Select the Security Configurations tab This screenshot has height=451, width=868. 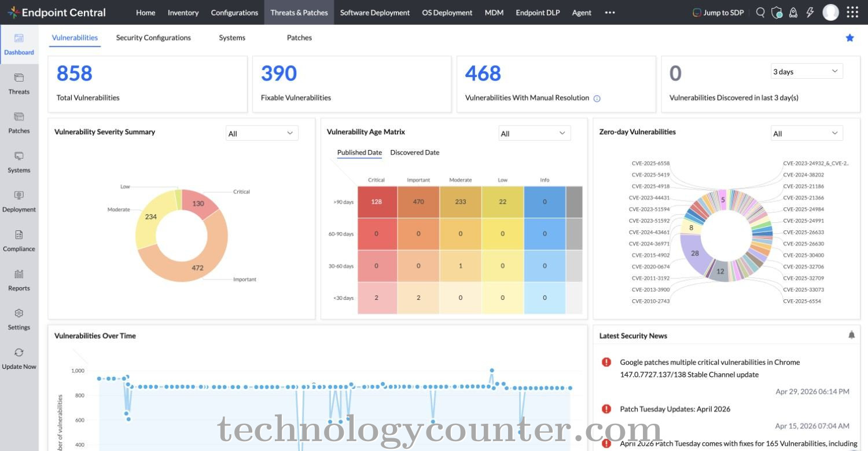click(153, 38)
